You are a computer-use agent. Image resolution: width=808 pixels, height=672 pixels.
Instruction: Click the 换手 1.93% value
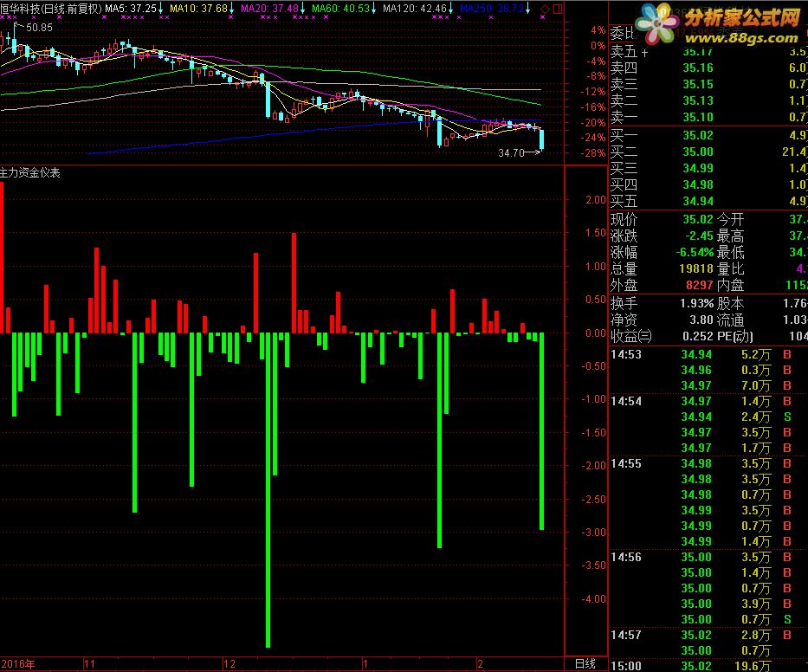coord(696,304)
